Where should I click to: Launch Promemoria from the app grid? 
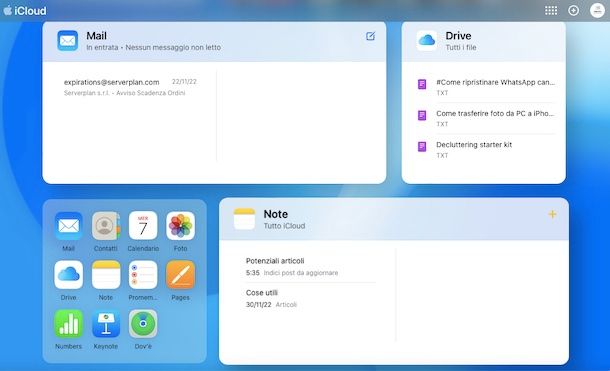143,275
